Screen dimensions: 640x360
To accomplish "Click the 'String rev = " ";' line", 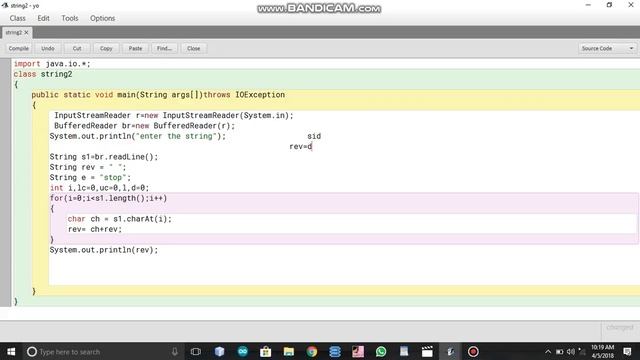I will click(x=88, y=167).
